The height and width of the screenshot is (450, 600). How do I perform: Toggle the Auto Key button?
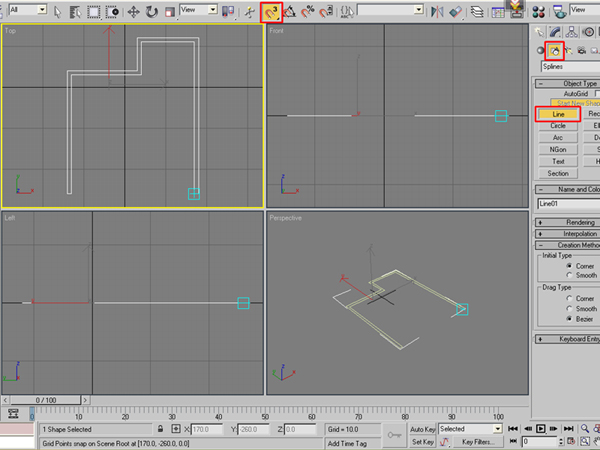tap(422, 429)
